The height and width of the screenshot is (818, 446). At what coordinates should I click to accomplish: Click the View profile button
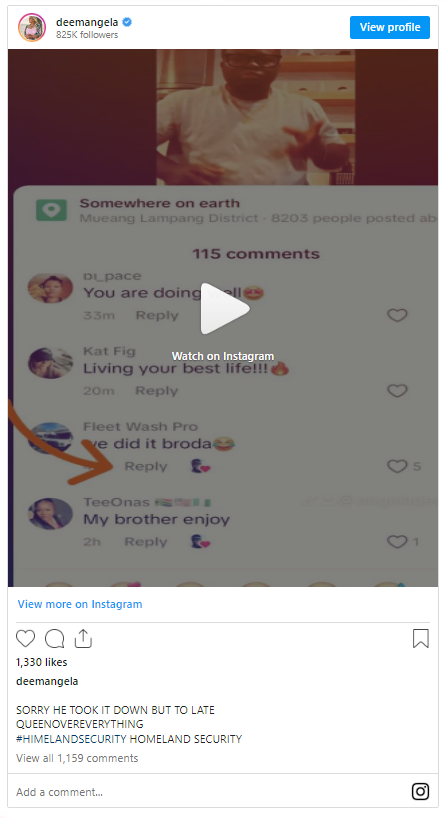tap(390, 27)
